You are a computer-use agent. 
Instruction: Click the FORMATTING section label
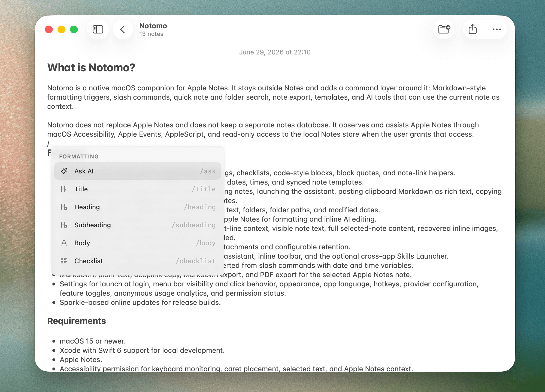pyautogui.click(x=79, y=157)
